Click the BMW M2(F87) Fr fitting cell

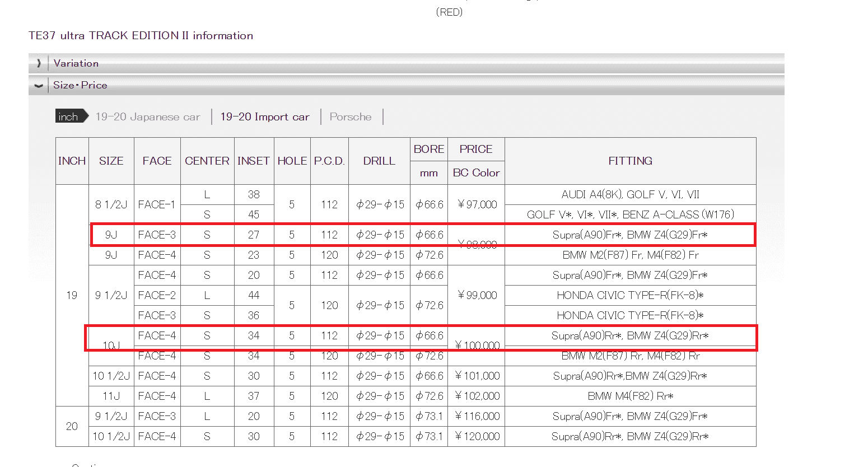click(631, 255)
